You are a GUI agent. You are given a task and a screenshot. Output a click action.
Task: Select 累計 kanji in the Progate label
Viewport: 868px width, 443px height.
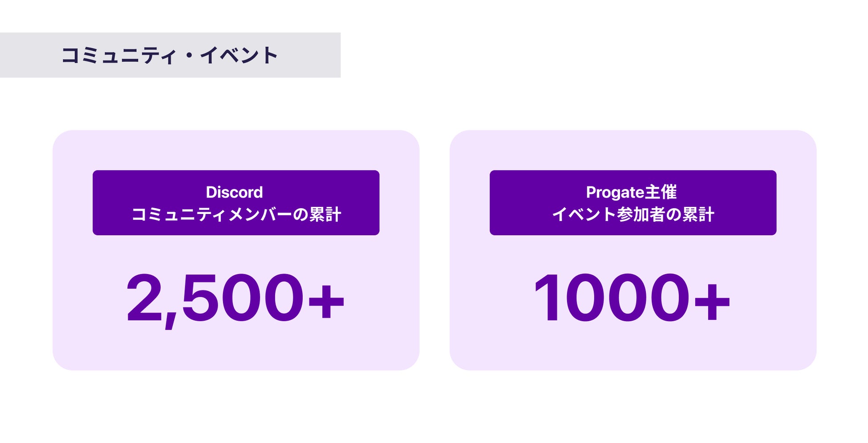[x=698, y=214]
